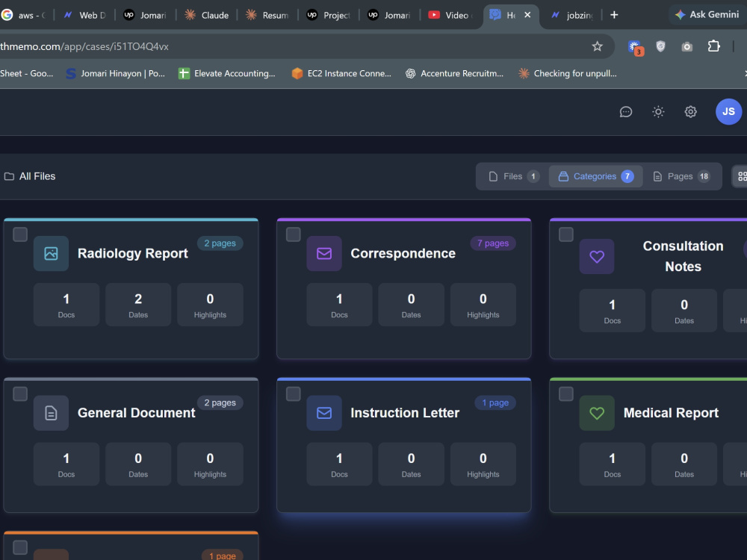Switch to the Resum browser tab
Screen dimensions: 747x560
point(267,15)
